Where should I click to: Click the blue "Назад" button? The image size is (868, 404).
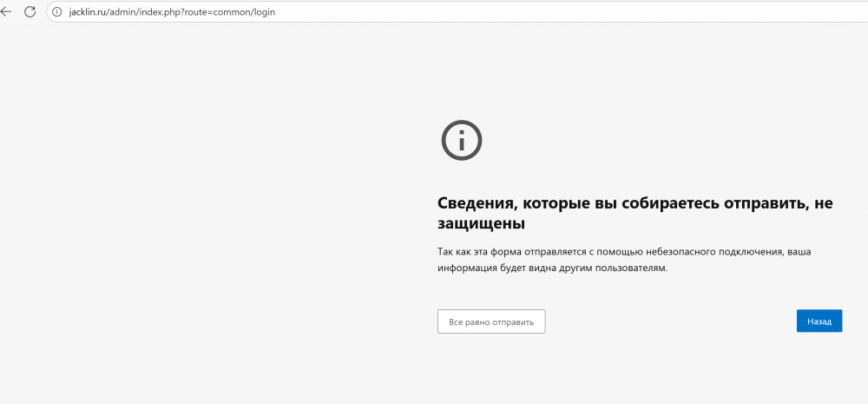click(x=819, y=321)
